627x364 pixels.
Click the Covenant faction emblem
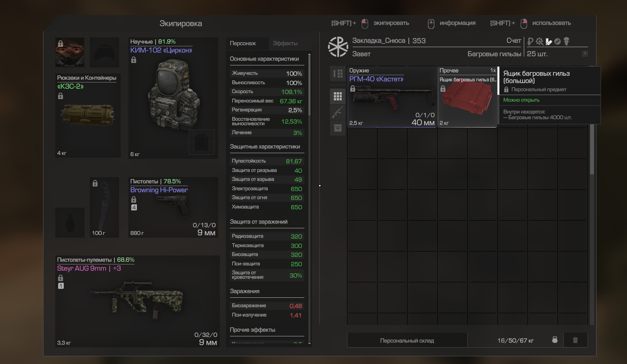[338, 47]
